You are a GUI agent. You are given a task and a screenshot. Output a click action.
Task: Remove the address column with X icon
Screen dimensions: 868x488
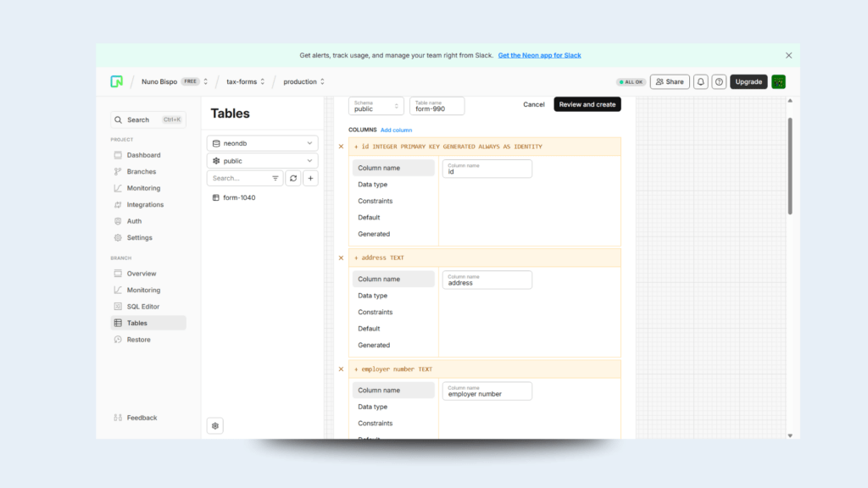click(x=342, y=258)
